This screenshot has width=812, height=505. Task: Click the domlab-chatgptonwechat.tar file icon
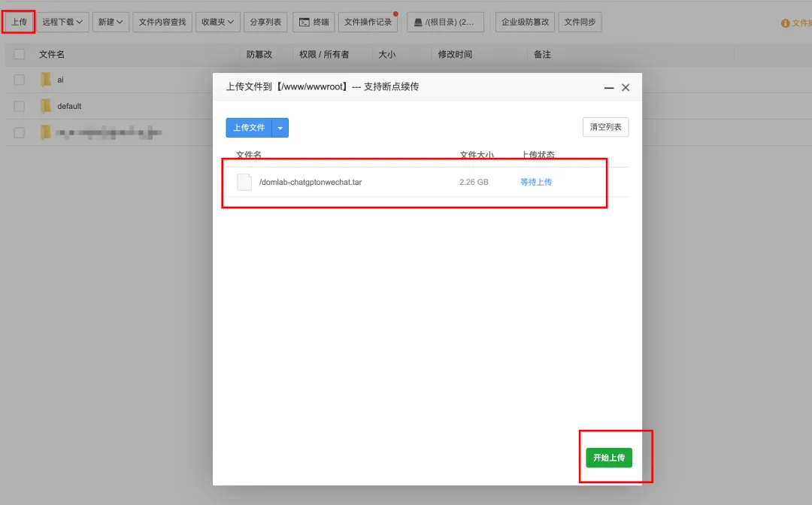244,182
